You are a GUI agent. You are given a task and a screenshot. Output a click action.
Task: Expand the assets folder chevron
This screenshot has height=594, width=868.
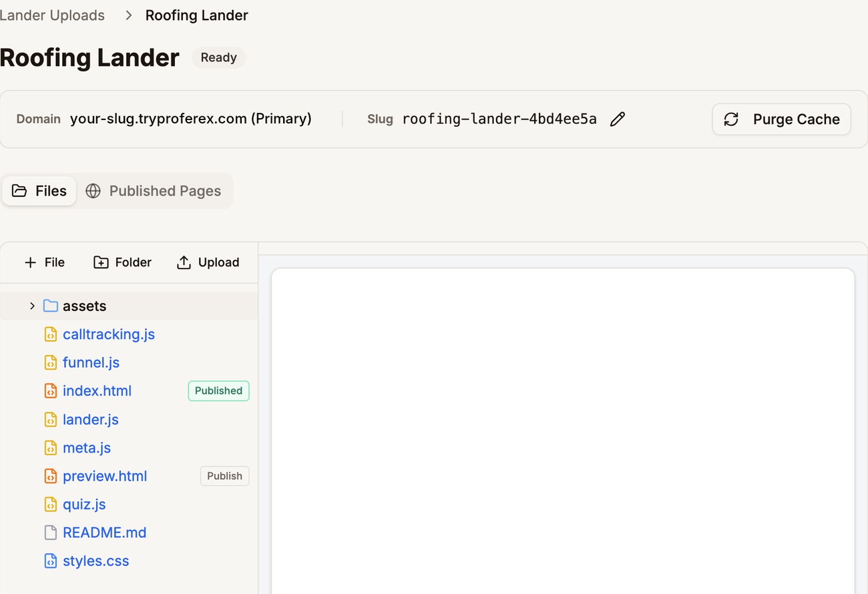point(32,306)
